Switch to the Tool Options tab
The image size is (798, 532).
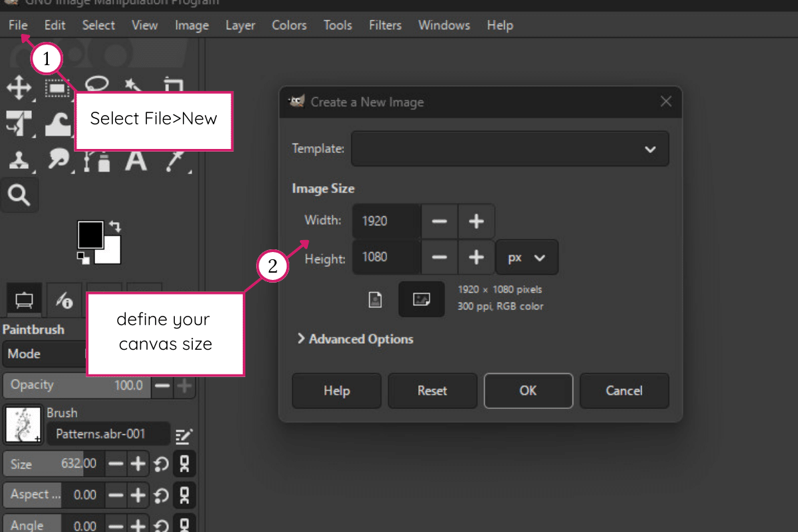(23, 300)
